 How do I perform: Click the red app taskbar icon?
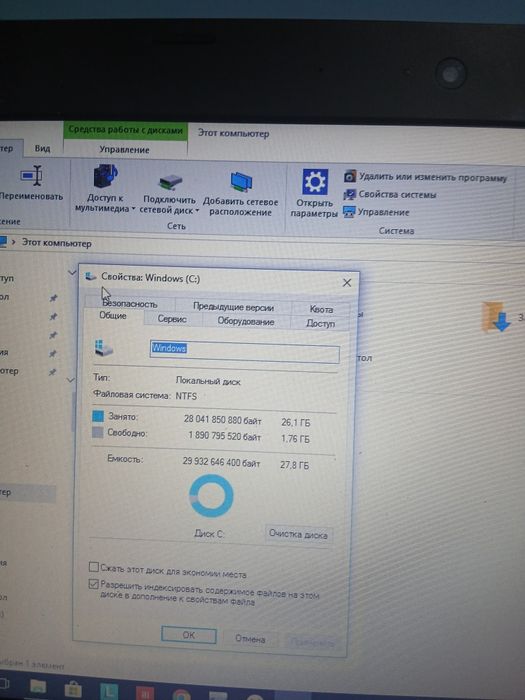[145, 693]
